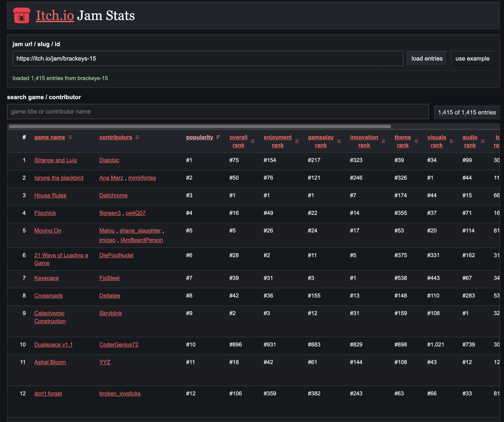Open filter icon for overall rank column
Screen dimensions: 504x422
click(x=252, y=141)
